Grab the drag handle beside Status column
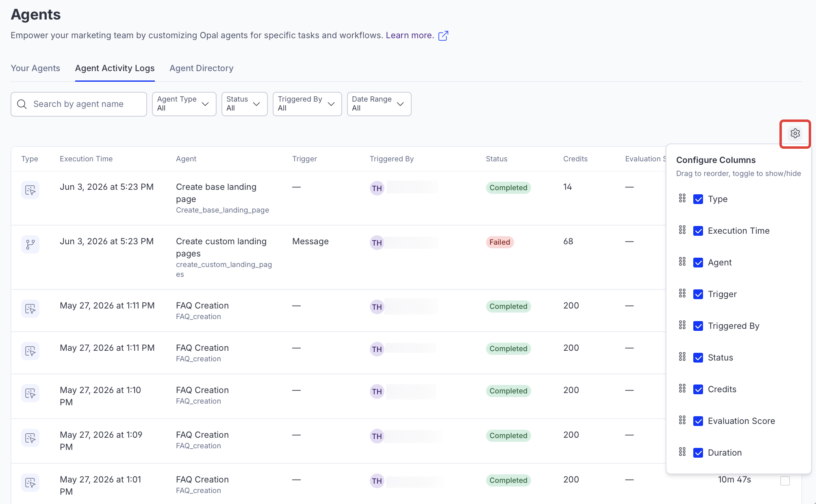Viewport: 816px width, 504px height. tap(682, 357)
